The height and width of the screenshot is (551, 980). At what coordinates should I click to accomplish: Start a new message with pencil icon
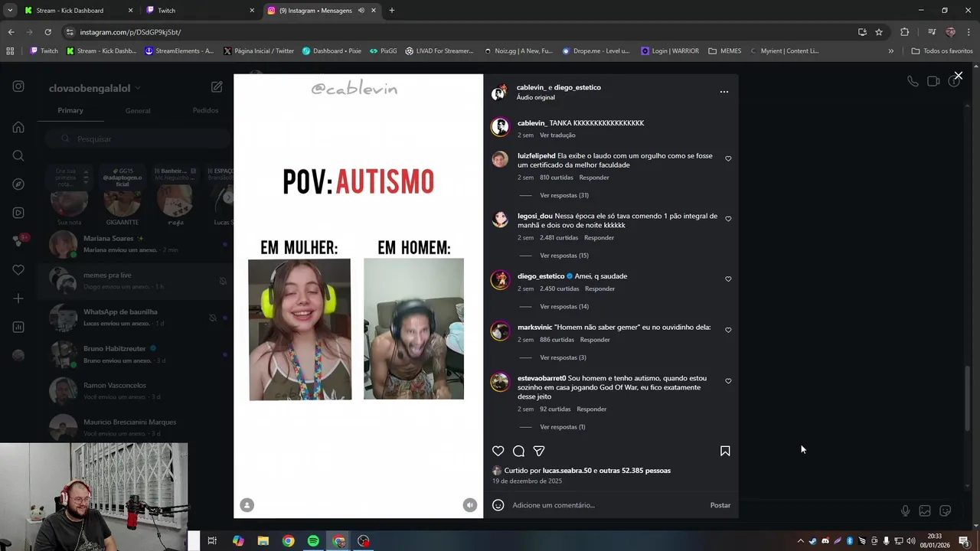pos(217,87)
